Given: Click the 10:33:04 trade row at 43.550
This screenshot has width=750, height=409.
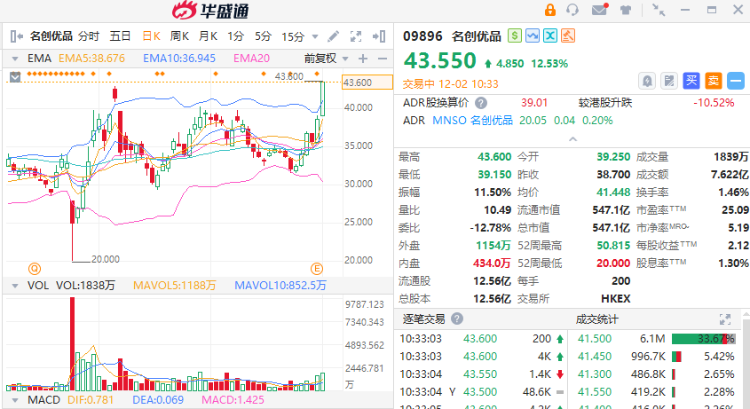Looking at the screenshot, I should coord(482,374).
